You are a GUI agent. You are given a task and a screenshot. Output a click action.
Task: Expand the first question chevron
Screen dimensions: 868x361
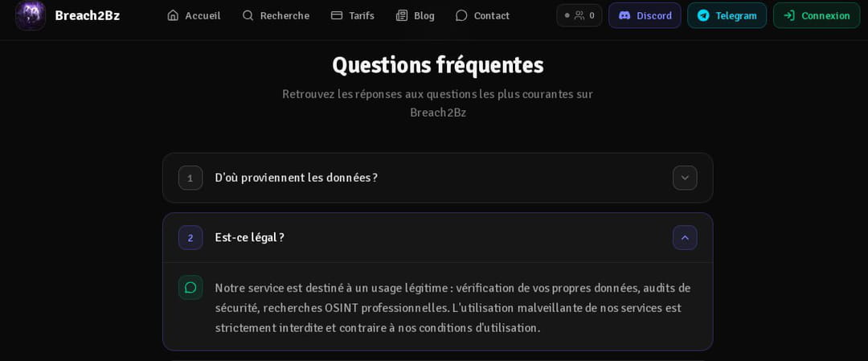(685, 178)
